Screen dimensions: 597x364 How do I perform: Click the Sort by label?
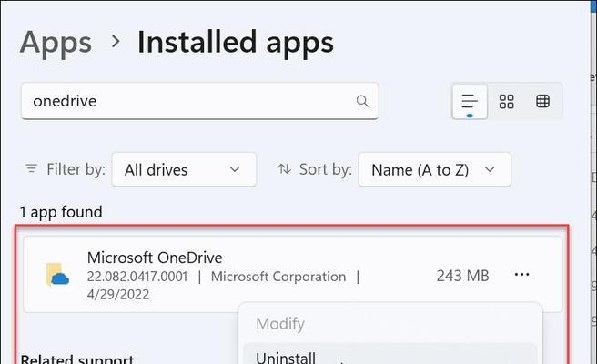pos(325,169)
